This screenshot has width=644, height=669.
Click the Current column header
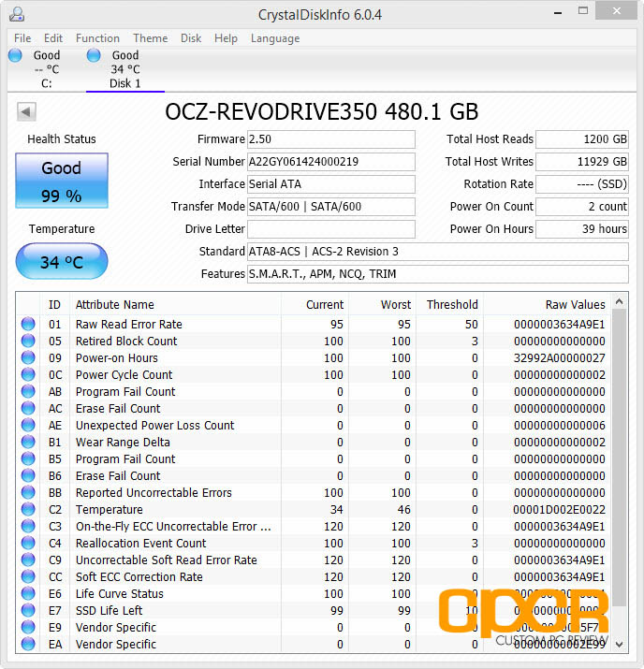[x=315, y=304]
